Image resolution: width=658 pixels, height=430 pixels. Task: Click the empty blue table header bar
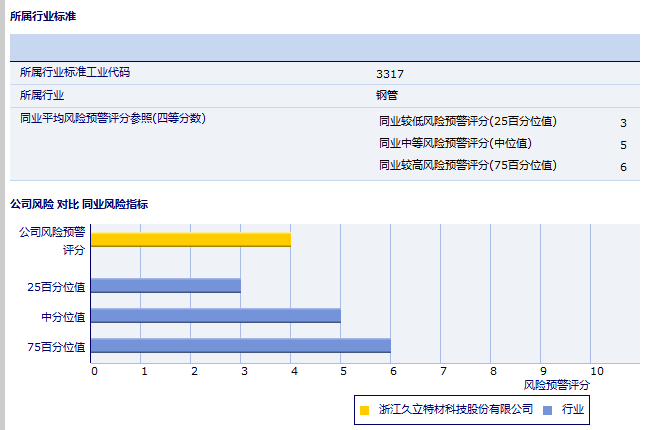tap(325, 47)
